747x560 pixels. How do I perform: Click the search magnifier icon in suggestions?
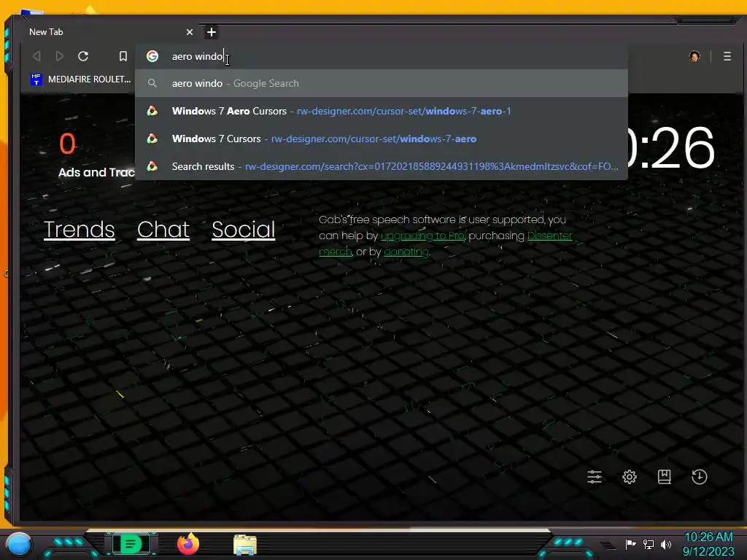coord(152,83)
